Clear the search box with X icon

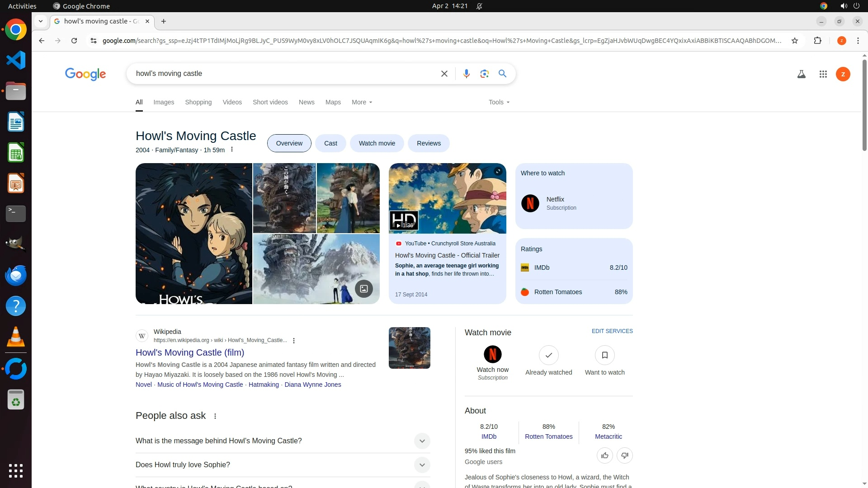444,74
